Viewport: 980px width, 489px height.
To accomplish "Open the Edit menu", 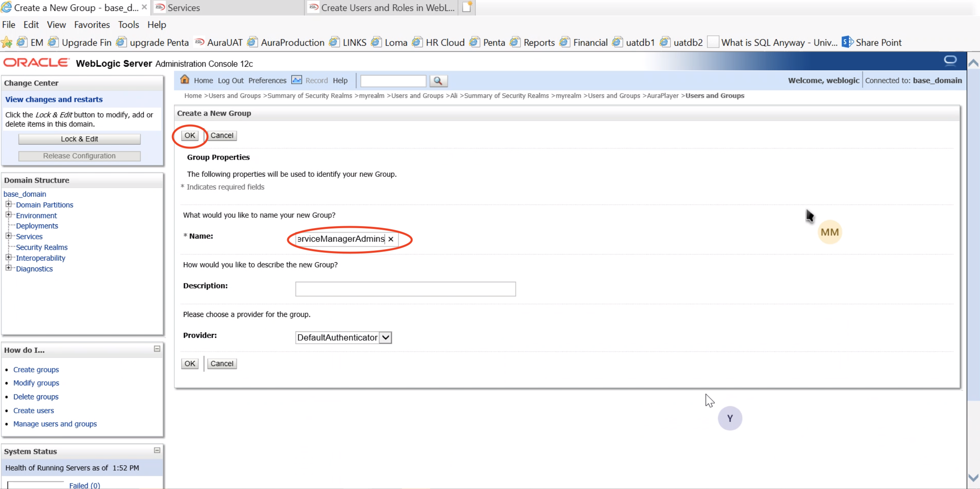I will 31,25.
